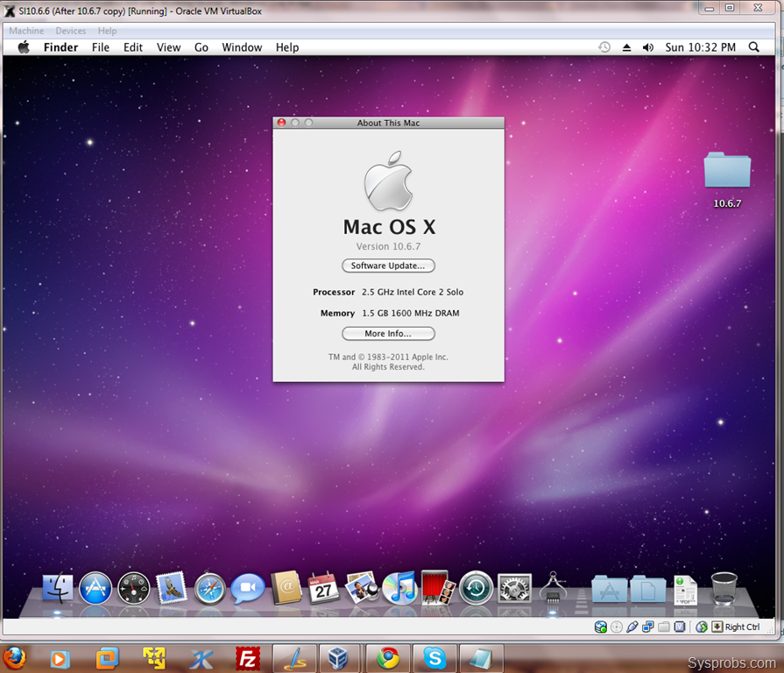Open Dashboard from the Dock
This screenshot has width=784, height=673.
pos(133,588)
